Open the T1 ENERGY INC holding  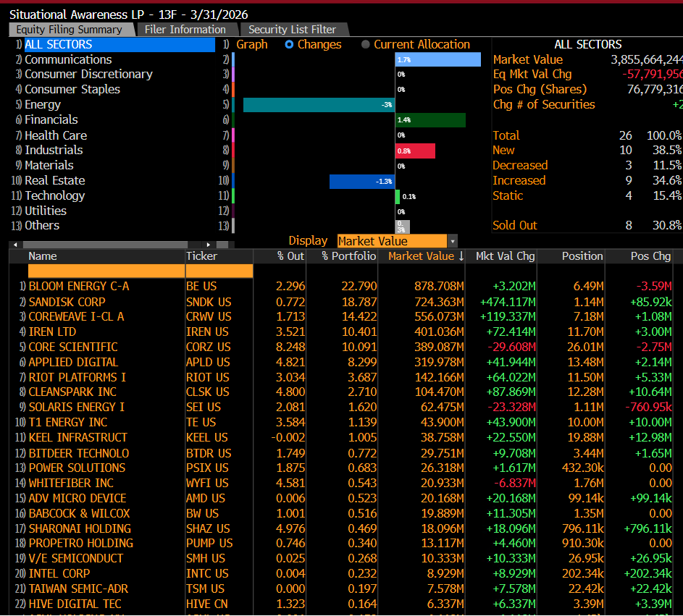[68, 423]
